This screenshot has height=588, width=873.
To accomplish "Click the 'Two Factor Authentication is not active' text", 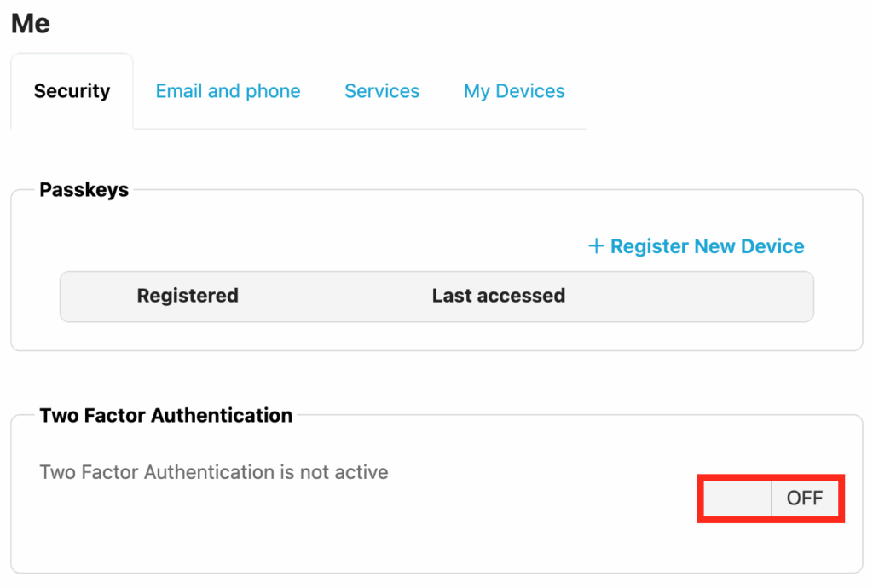I will coord(214,472).
